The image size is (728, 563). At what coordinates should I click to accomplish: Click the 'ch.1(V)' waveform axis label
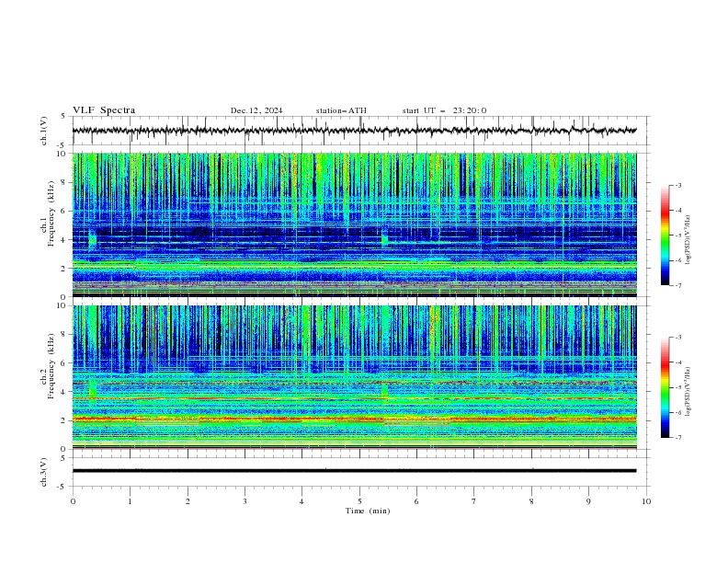coord(44,131)
